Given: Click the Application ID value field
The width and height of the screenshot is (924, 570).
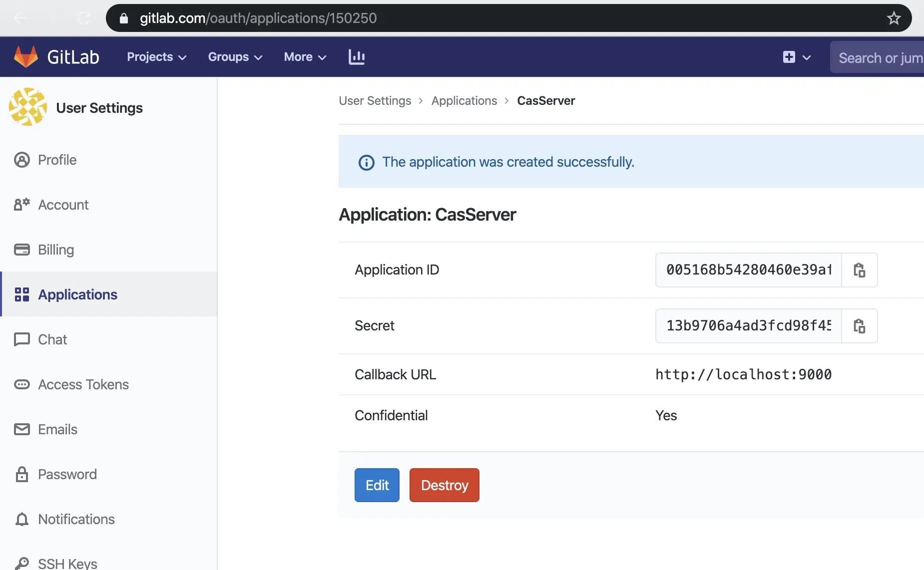Looking at the screenshot, I should [x=749, y=270].
